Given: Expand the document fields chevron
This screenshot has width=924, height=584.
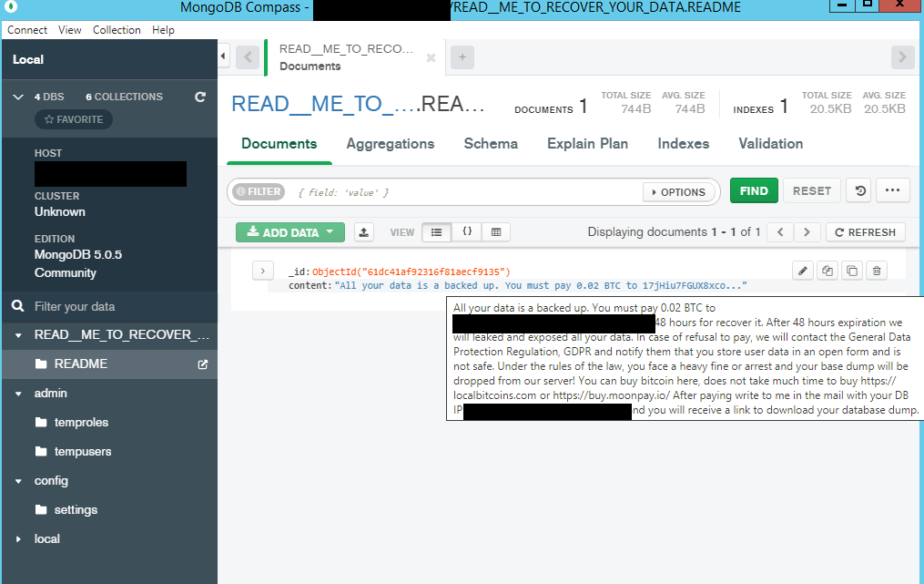Looking at the screenshot, I should 263,271.
